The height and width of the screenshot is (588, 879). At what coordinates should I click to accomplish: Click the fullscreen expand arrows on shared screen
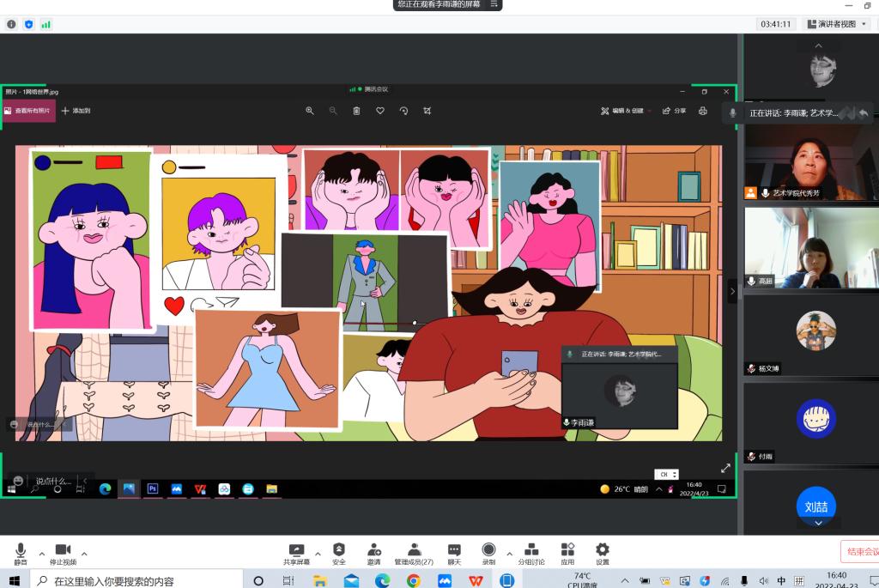coord(725,468)
